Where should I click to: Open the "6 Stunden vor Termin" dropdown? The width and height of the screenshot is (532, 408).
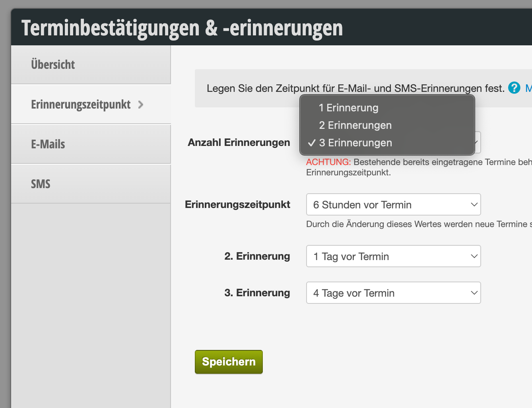tap(393, 205)
